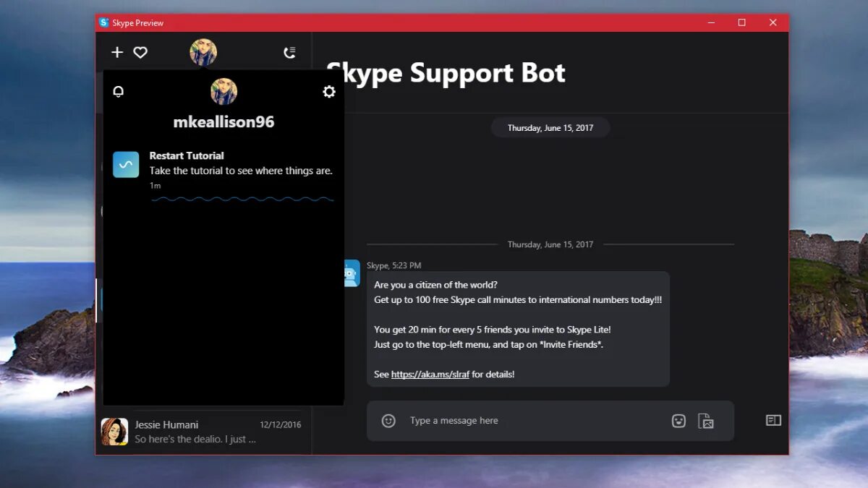The width and height of the screenshot is (868, 488).
Task: Minimize the Skype Preview window
Action: (710, 22)
